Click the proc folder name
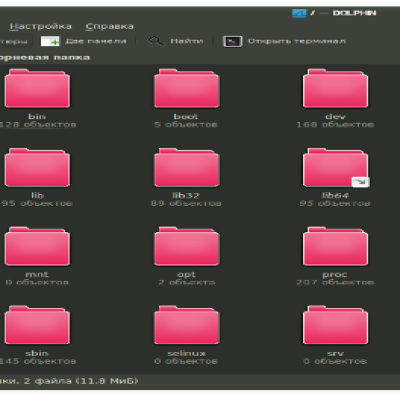The width and height of the screenshot is (400, 400). [x=335, y=275]
